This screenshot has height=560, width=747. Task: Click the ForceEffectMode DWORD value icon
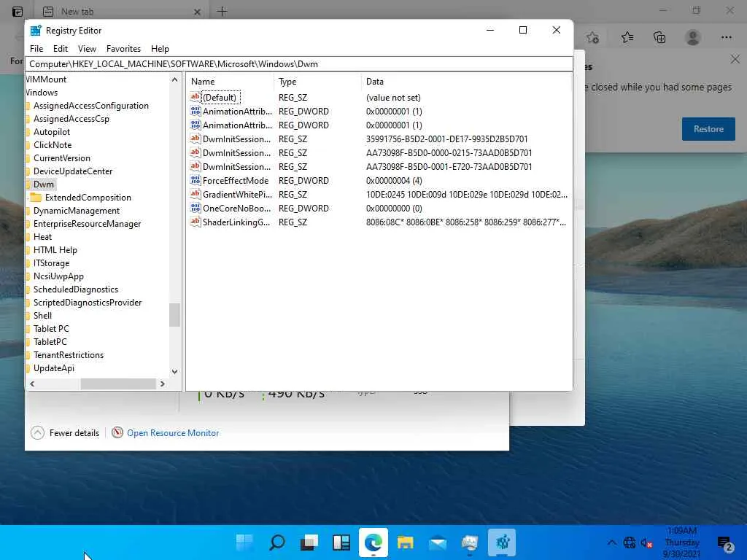[x=195, y=181]
